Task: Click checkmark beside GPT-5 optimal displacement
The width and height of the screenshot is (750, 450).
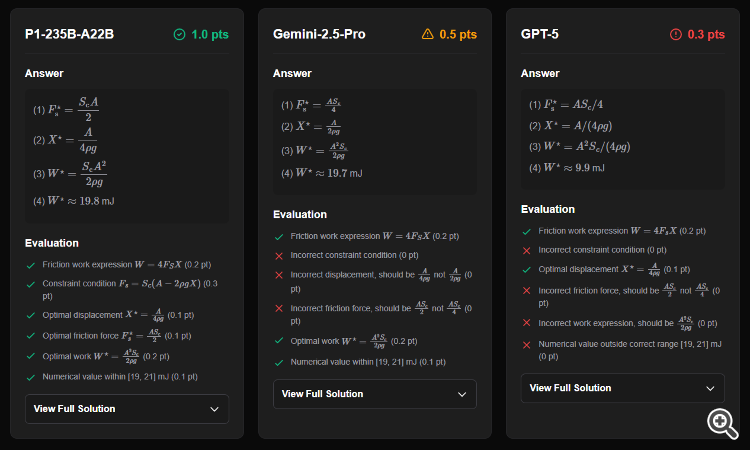Action: coord(527,269)
